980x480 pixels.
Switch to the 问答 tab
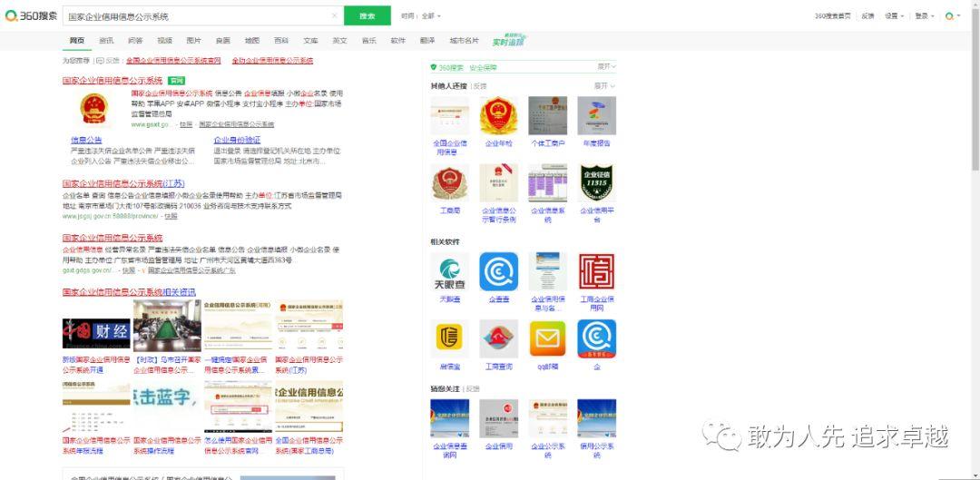pyautogui.click(x=135, y=41)
